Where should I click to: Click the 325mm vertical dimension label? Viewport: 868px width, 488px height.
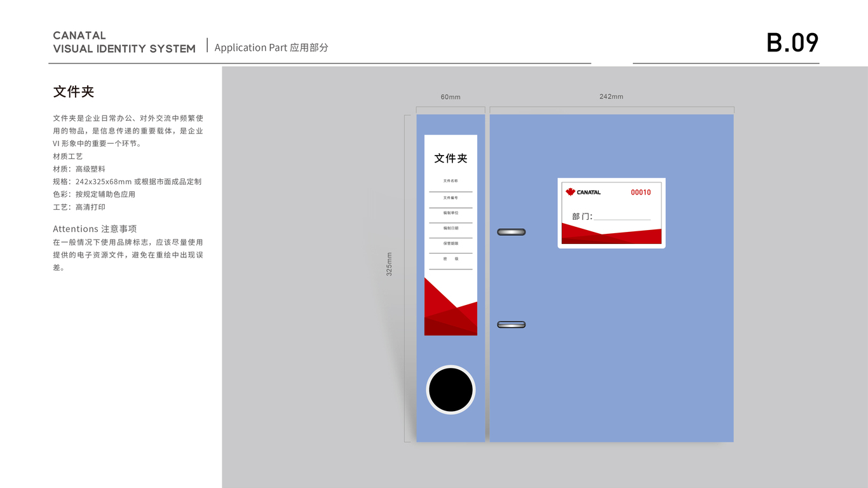click(x=390, y=264)
